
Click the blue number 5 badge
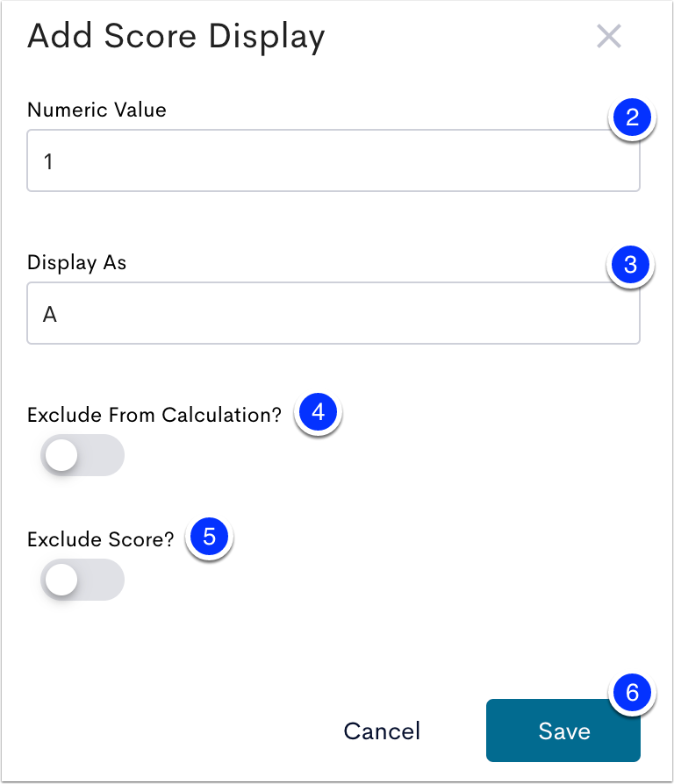(209, 537)
